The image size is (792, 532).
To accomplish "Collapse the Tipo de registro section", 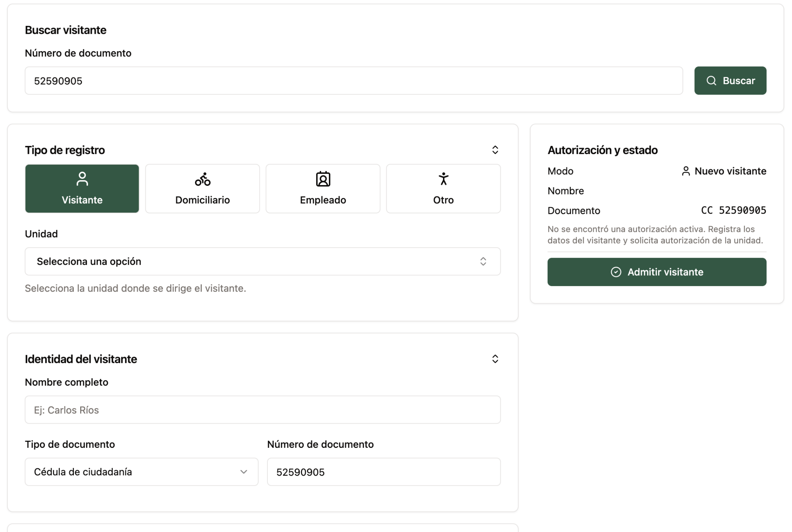I will pos(495,150).
